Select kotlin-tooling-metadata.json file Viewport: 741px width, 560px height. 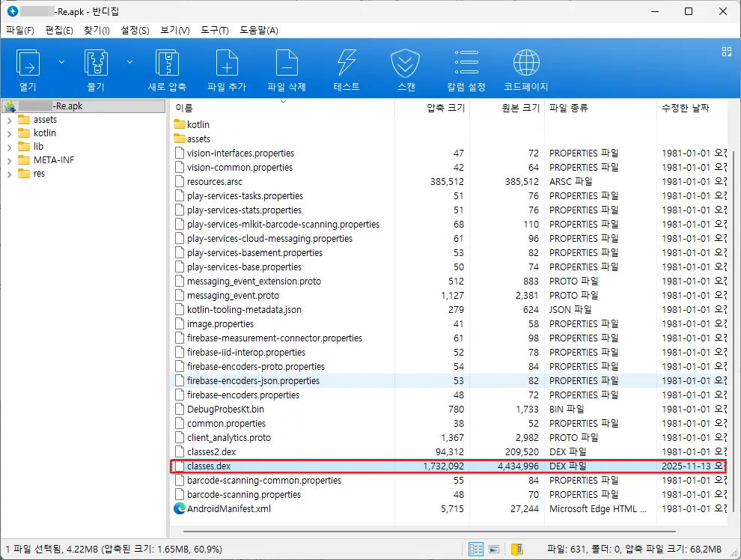244,309
